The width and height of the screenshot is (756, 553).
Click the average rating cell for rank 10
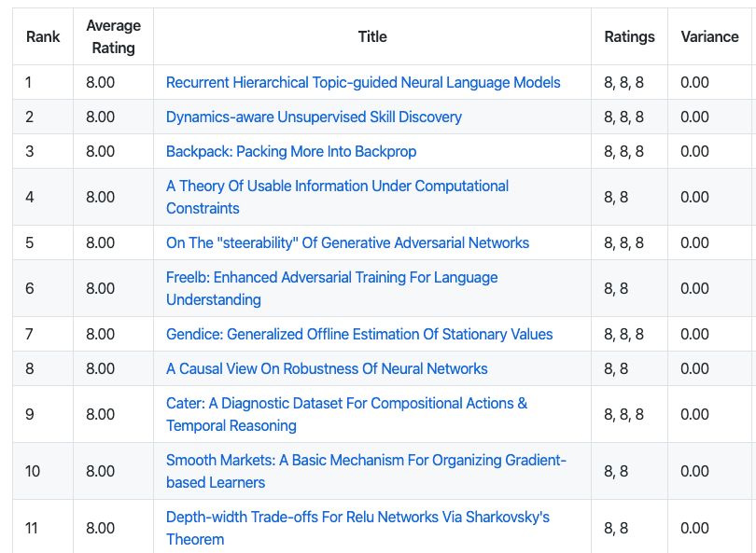(101, 471)
